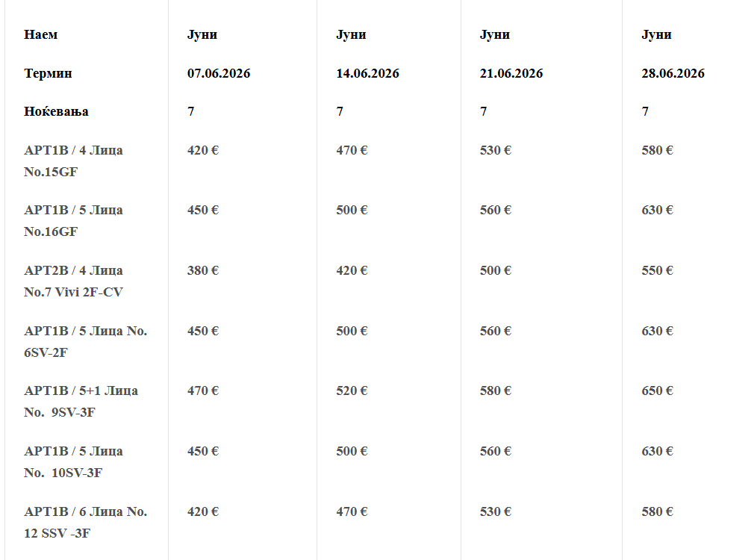The image size is (751, 560).
Task: Click the APT1B 4 Лица No.15GF label
Action: click(x=73, y=161)
